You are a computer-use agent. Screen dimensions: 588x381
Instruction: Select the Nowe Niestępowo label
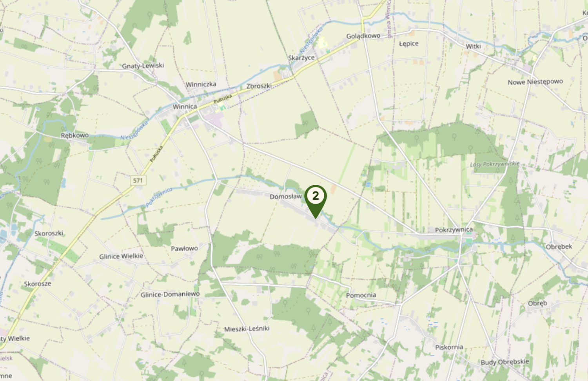(535, 82)
